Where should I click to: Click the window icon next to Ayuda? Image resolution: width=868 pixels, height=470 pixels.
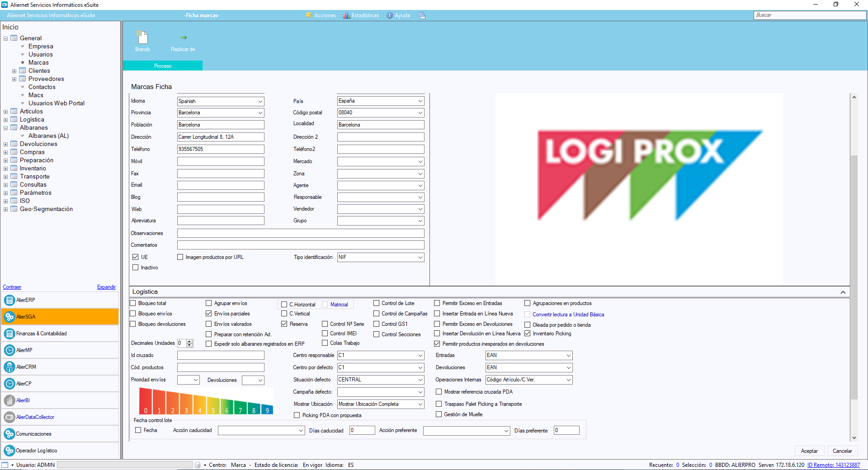422,15
